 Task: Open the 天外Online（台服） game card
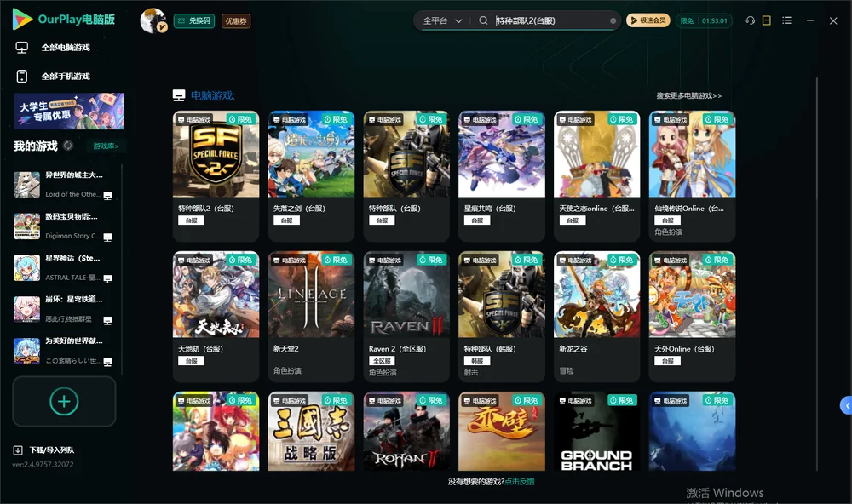pos(692,317)
